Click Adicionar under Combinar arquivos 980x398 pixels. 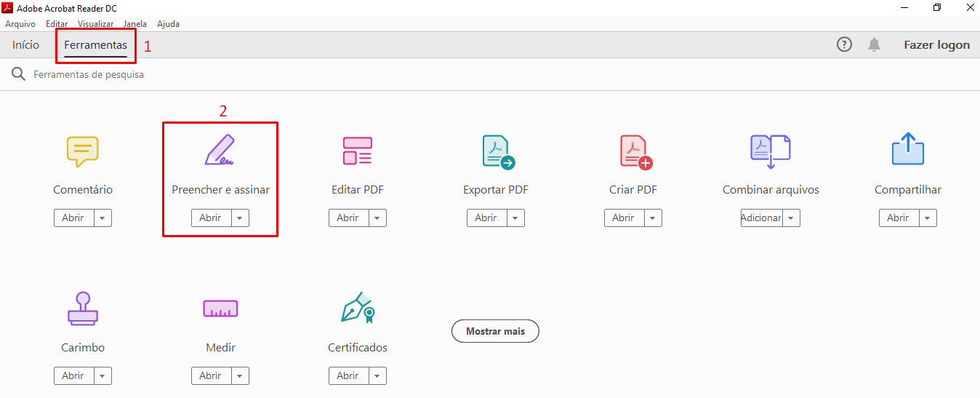[x=762, y=218]
